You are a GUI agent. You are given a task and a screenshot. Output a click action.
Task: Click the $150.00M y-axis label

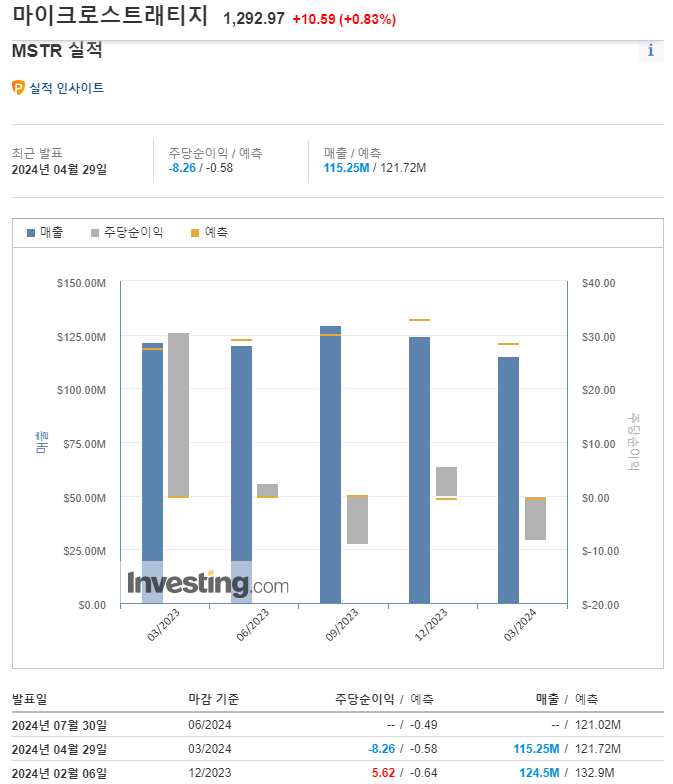pyautogui.click(x=81, y=284)
